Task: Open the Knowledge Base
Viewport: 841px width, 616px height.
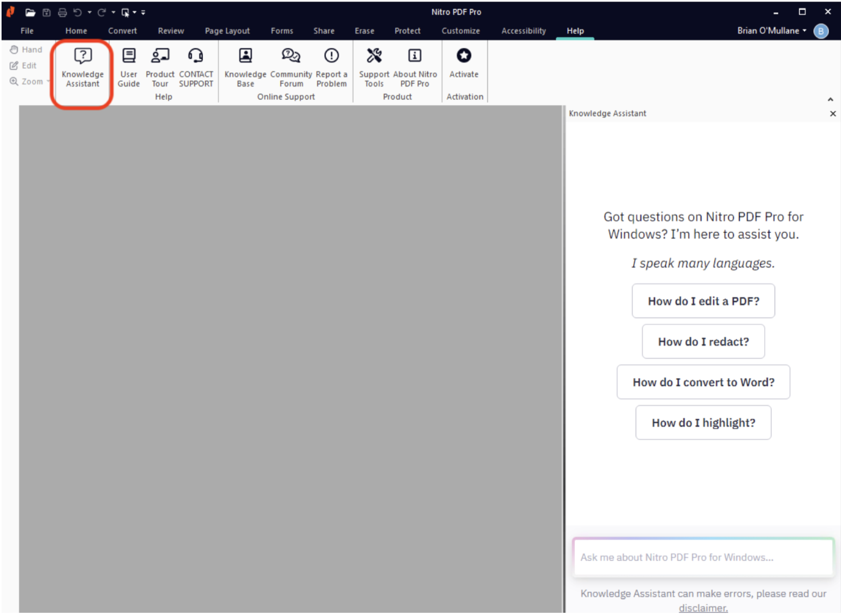Action: (x=245, y=67)
